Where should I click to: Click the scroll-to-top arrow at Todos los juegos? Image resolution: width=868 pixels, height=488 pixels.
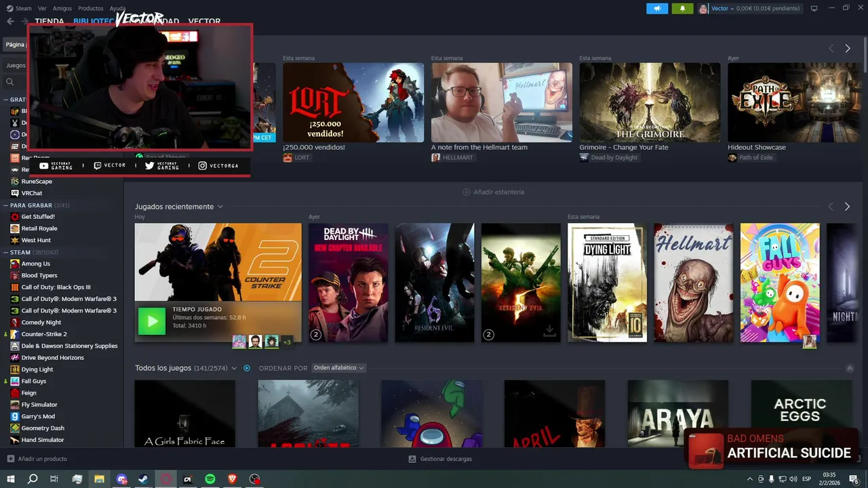850,368
